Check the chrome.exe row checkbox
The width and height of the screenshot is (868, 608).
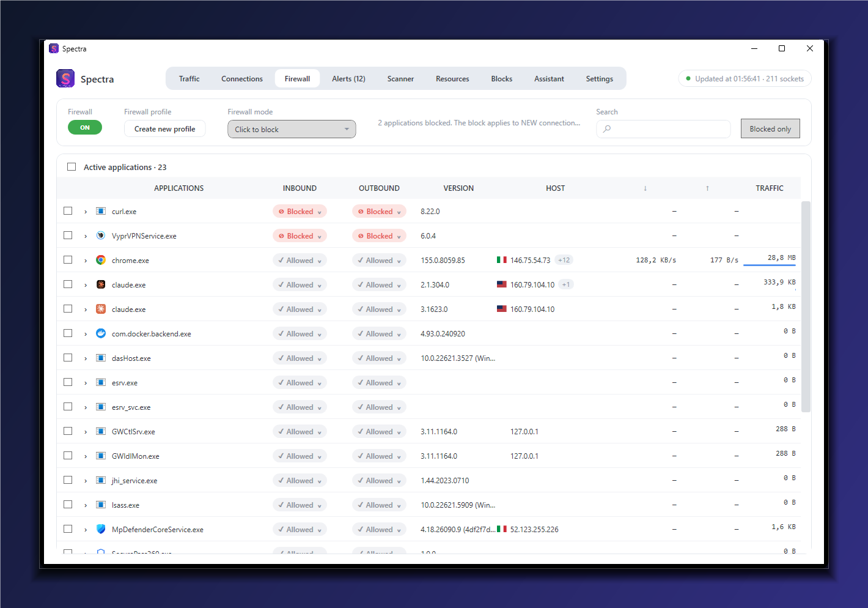point(68,260)
